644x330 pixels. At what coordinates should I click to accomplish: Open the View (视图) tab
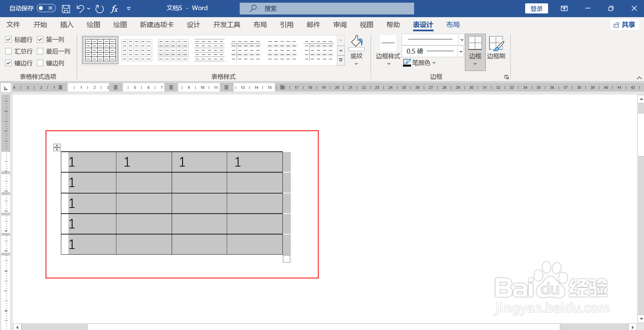(367, 25)
